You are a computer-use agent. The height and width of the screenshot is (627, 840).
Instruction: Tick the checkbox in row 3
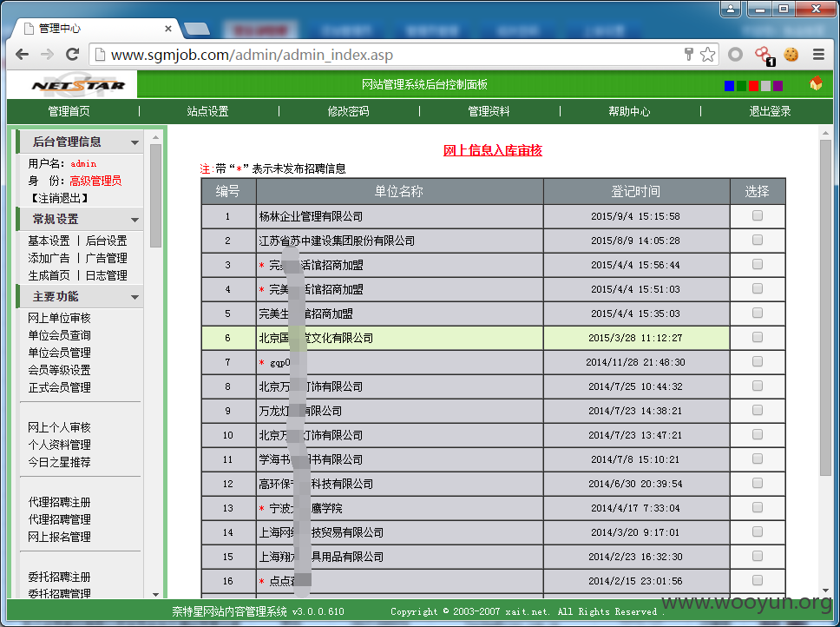tap(758, 264)
